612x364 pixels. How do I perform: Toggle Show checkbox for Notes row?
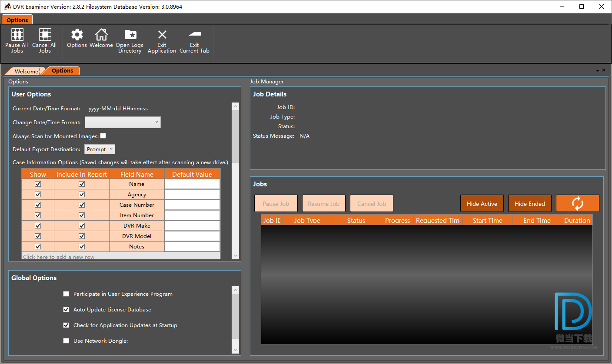pyautogui.click(x=38, y=247)
